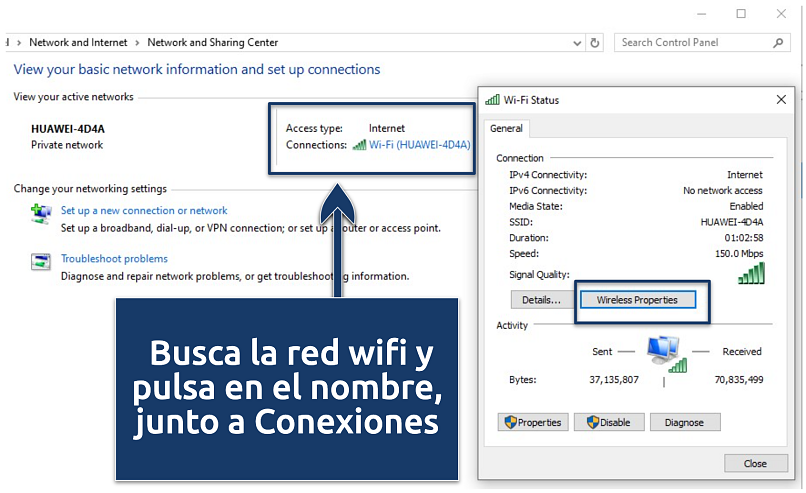Click the network computers Activity icon
This screenshot has width=806, height=493.
pyautogui.click(x=666, y=354)
